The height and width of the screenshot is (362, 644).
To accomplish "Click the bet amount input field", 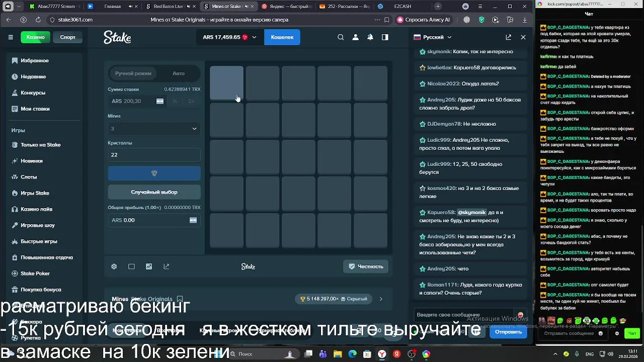I will coord(137,101).
